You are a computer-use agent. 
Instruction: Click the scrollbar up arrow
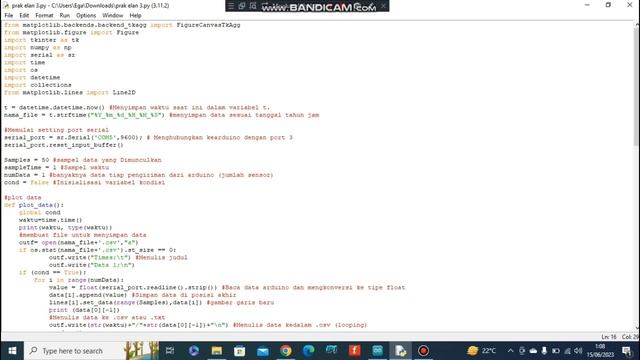coord(636,24)
